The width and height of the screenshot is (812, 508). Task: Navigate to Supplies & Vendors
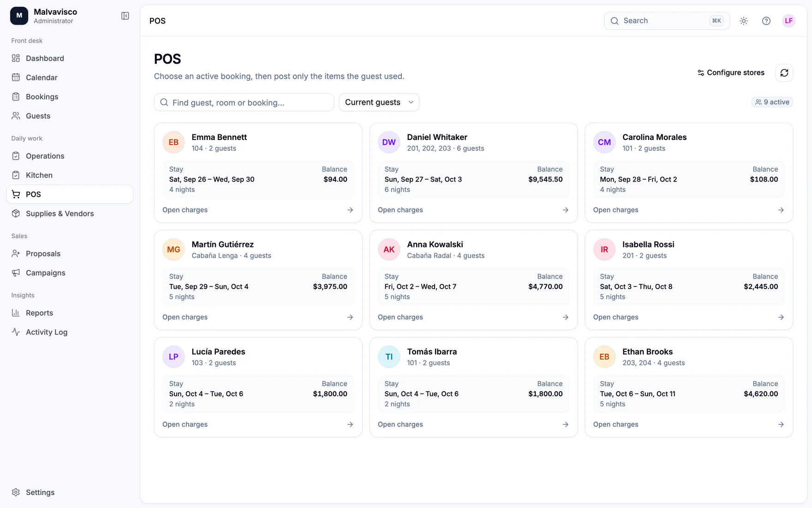(x=70, y=213)
